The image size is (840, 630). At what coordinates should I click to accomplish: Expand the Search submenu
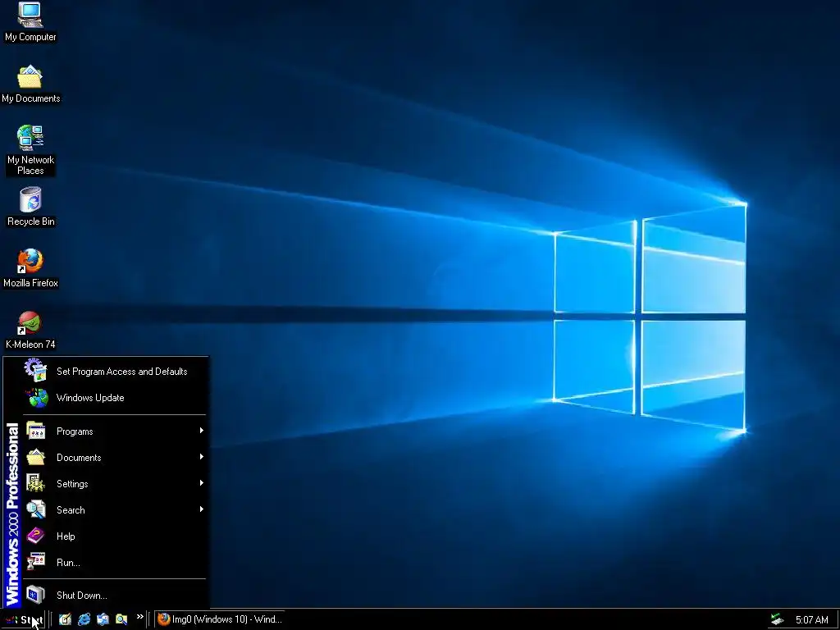pos(115,510)
